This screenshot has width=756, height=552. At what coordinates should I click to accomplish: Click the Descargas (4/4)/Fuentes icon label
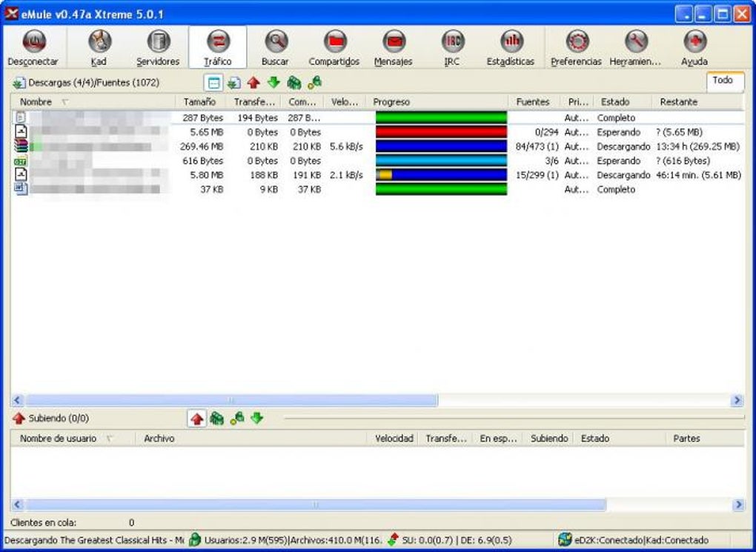[x=86, y=83]
